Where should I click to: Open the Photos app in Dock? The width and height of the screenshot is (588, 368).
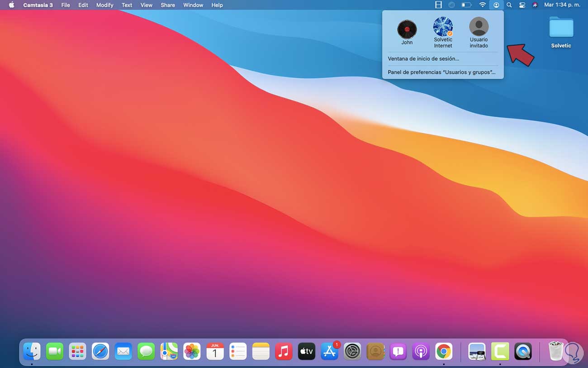(x=192, y=351)
